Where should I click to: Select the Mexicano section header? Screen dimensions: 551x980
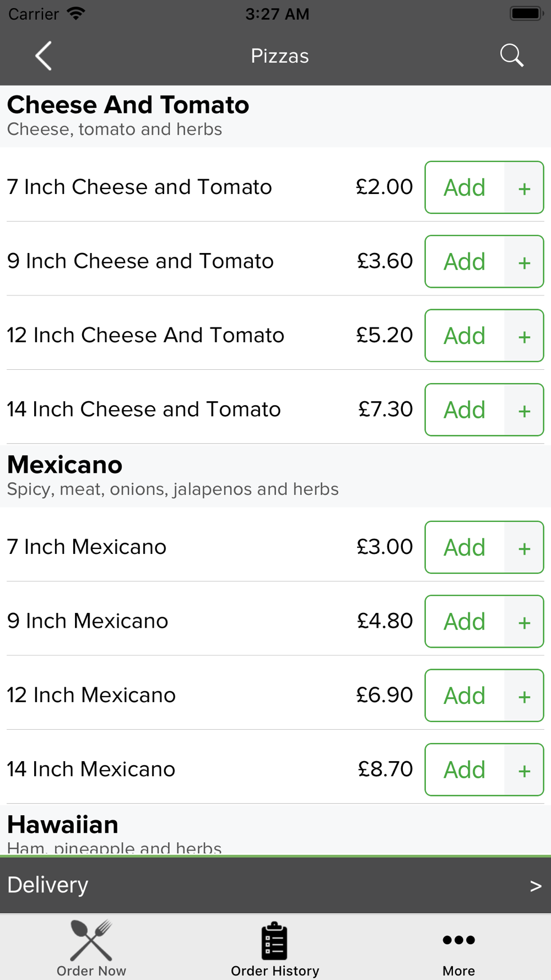pyautogui.click(x=275, y=476)
